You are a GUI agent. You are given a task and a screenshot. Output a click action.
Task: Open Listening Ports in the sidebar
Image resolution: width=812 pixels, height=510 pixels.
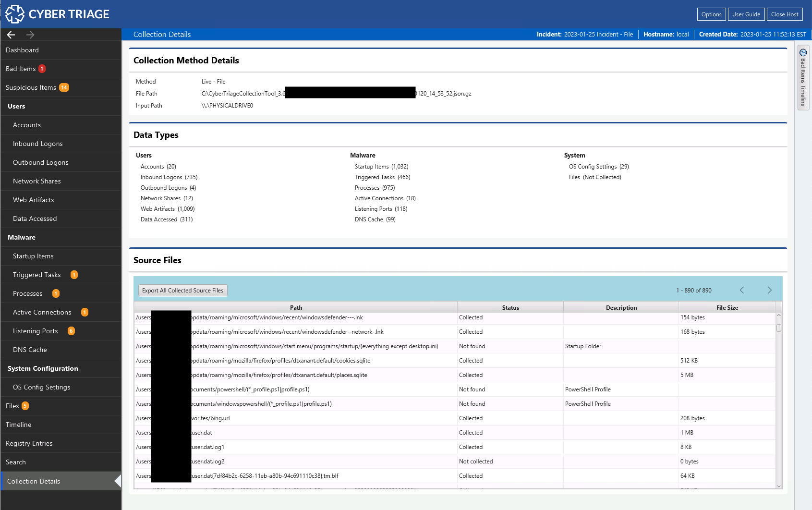pos(61,331)
